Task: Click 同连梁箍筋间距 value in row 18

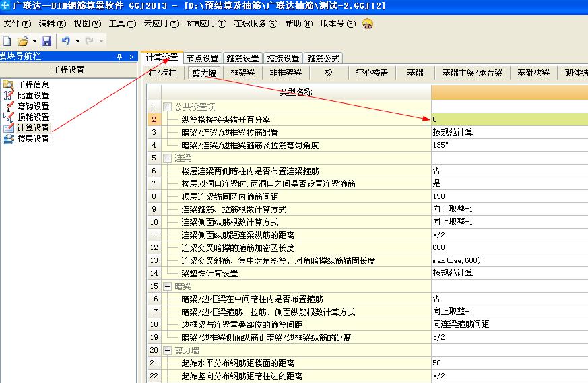Action: (510, 324)
